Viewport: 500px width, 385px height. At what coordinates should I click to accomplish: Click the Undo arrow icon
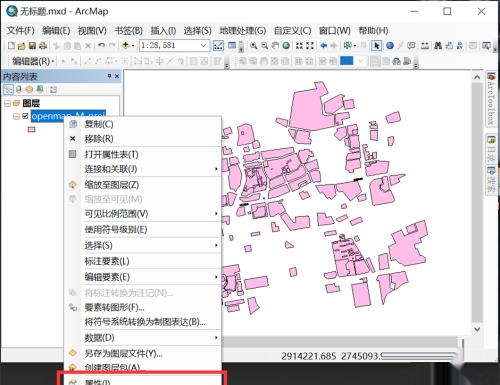101,46
